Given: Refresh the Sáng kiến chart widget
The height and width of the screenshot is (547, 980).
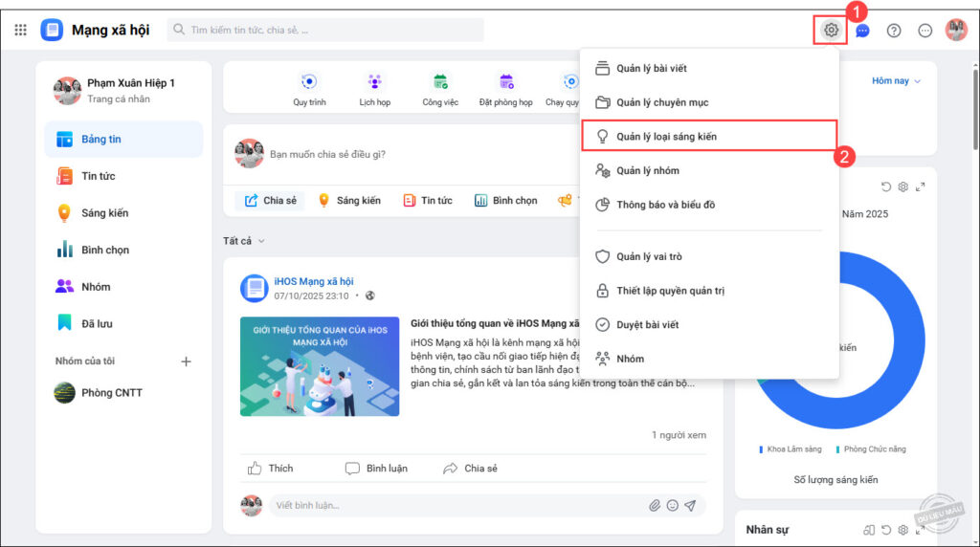Looking at the screenshot, I should (885, 186).
